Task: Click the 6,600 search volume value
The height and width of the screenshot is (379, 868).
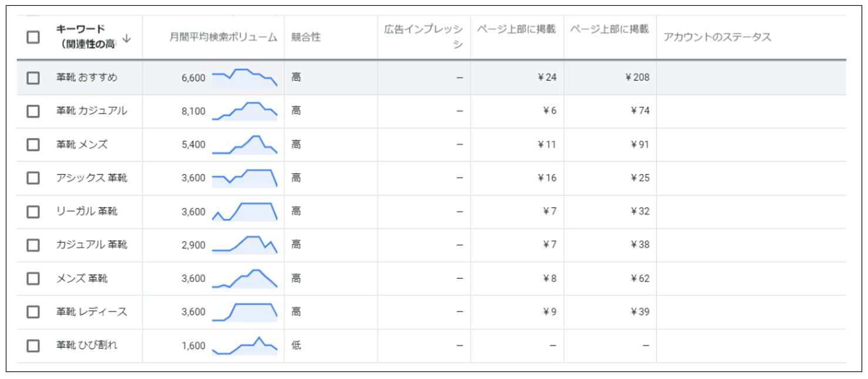Action: point(194,78)
